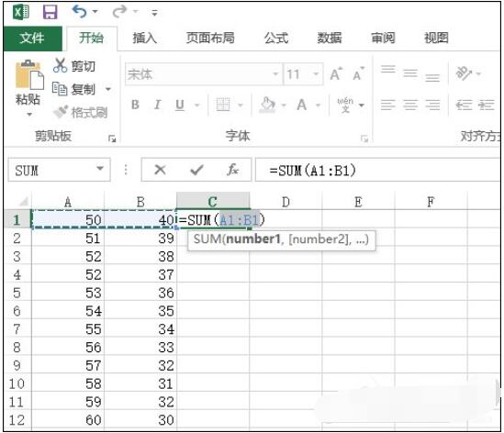Click the cell borders icon
The width and height of the screenshot is (504, 433).
pos(223,105)
